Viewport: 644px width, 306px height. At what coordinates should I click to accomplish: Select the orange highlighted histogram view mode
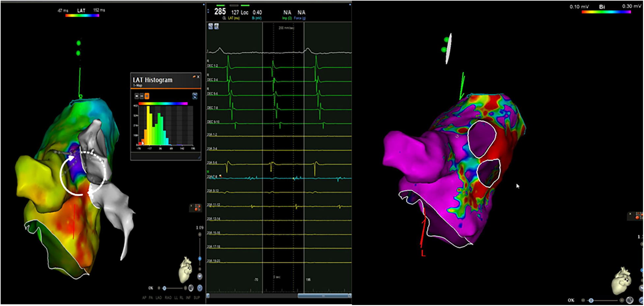(x=147, y=96)
